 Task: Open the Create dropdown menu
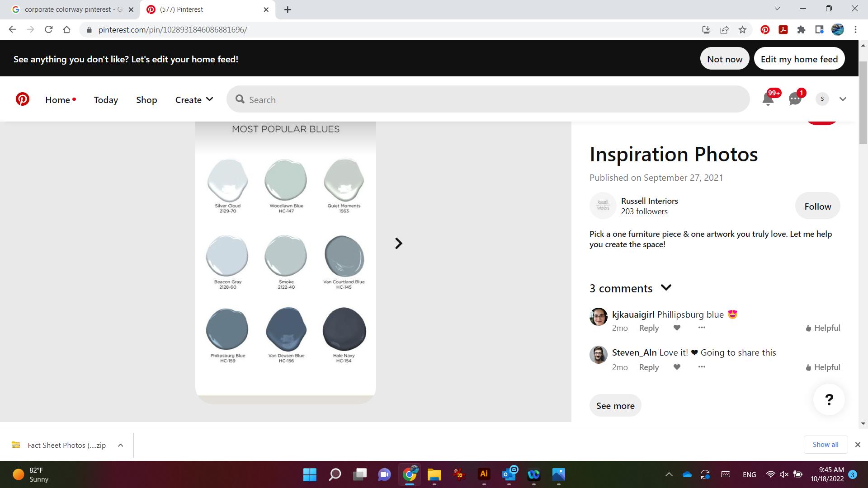[x=194, y=99]
